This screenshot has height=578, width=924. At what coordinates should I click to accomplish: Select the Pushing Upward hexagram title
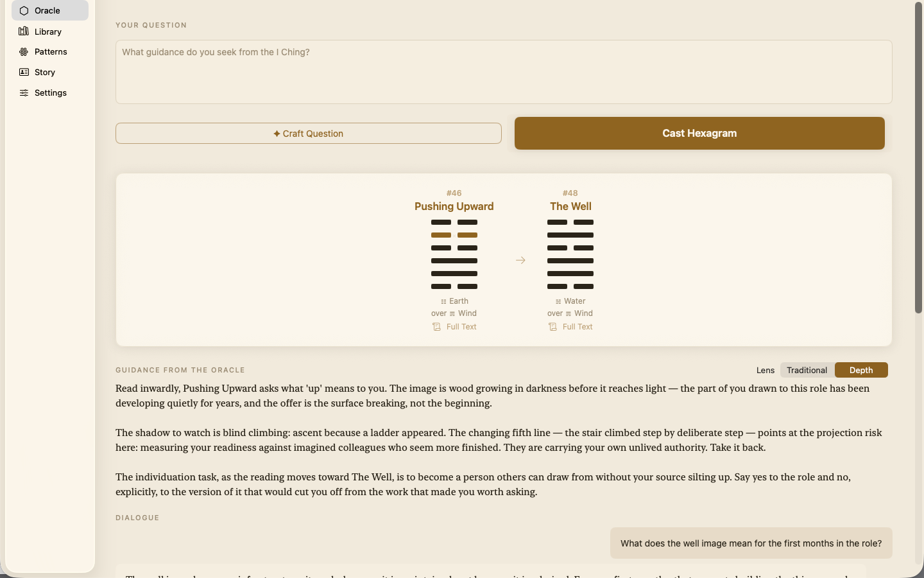tap(454, 206)
